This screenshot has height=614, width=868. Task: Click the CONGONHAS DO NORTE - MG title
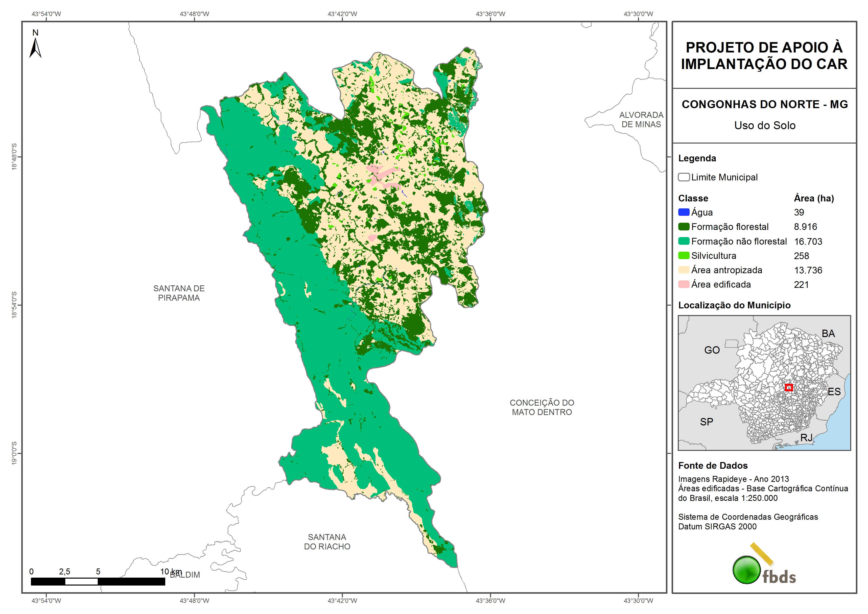764,104
